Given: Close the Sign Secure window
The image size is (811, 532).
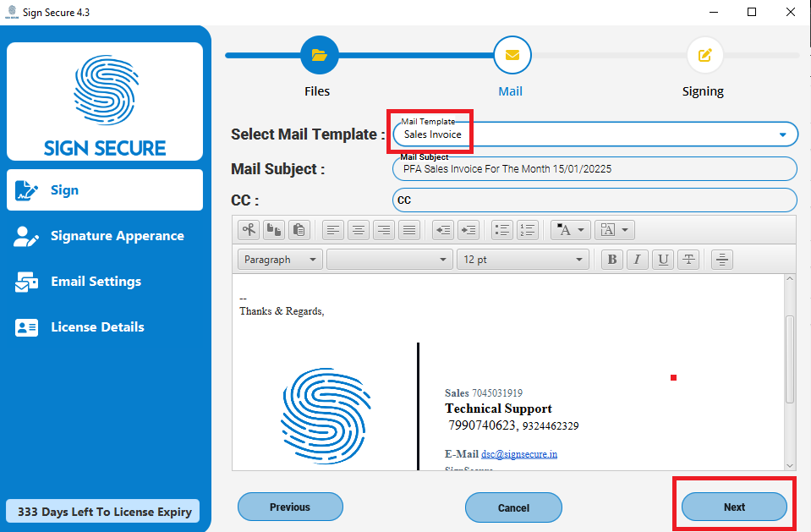Looking at the screenshot, I should pos(791,12).
